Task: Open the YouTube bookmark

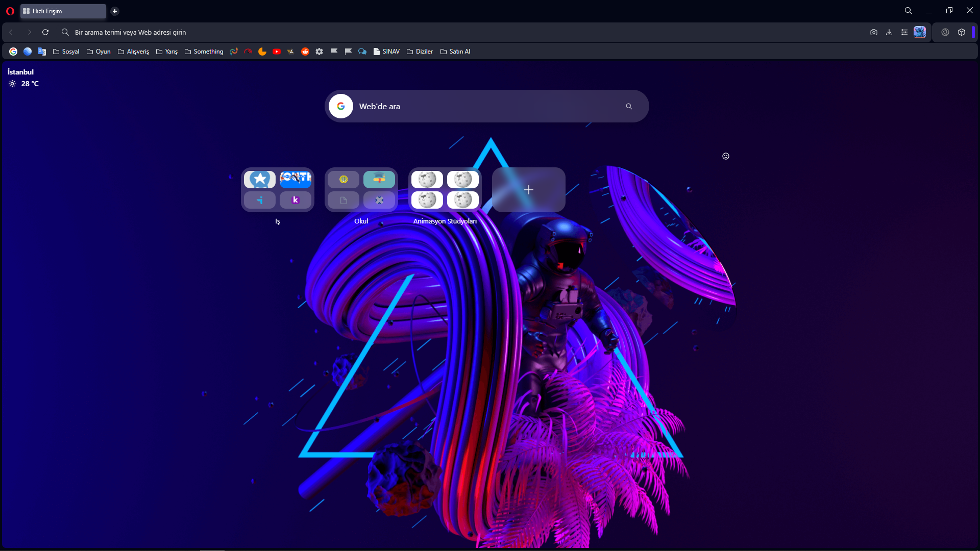Action: point(277,52)
